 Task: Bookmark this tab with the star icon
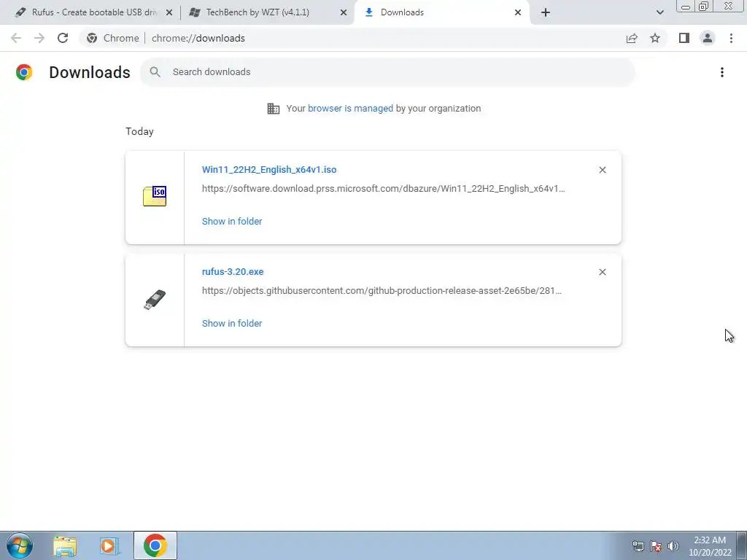[x=655, y=38]
